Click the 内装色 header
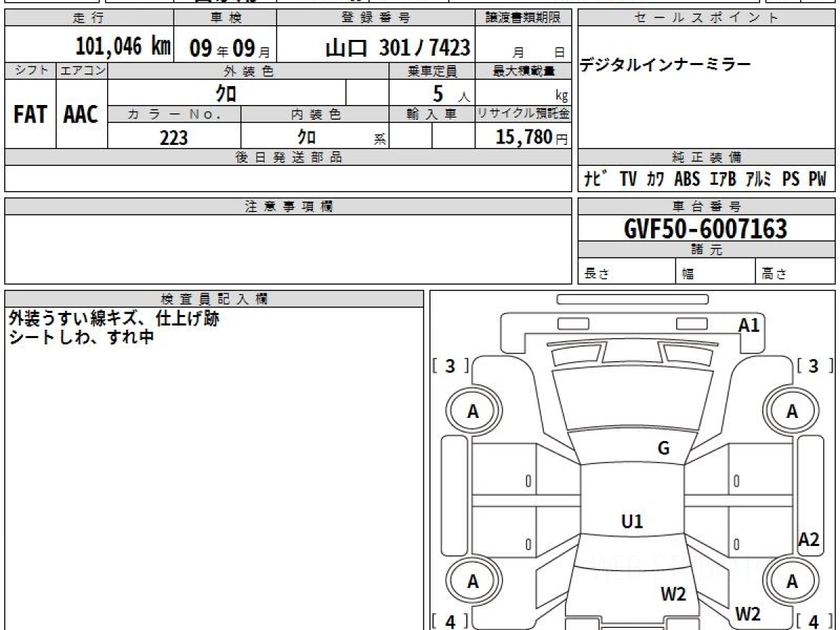 pyautogui.click(x=316, y=114)
